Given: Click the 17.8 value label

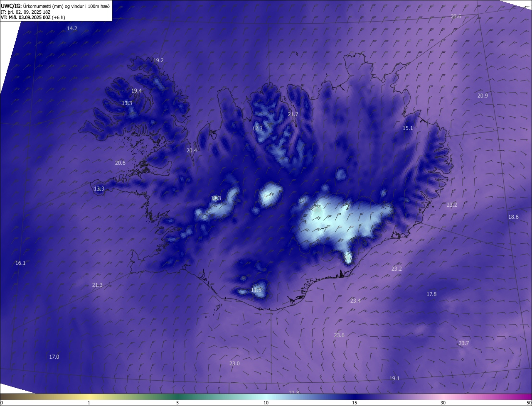Looking at the screenshot, I should [431, 294].
